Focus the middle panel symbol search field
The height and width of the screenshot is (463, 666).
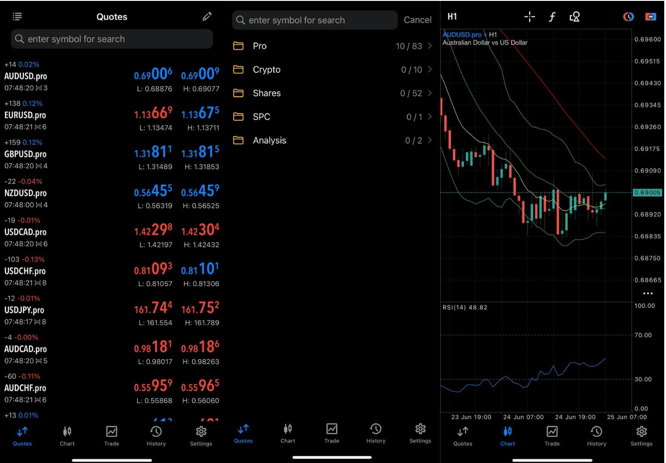315,20
